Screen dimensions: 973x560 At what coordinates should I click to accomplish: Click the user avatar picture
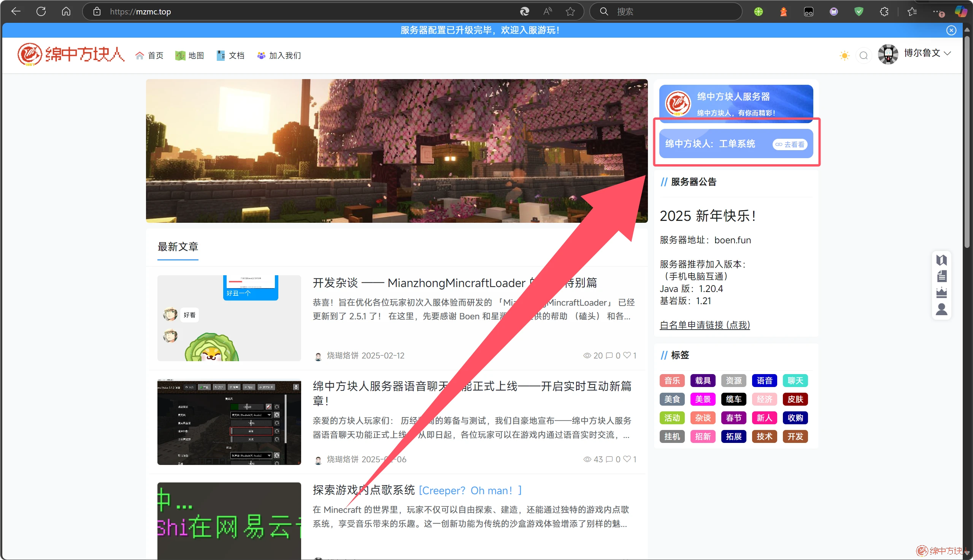click(x=888, y=54)
